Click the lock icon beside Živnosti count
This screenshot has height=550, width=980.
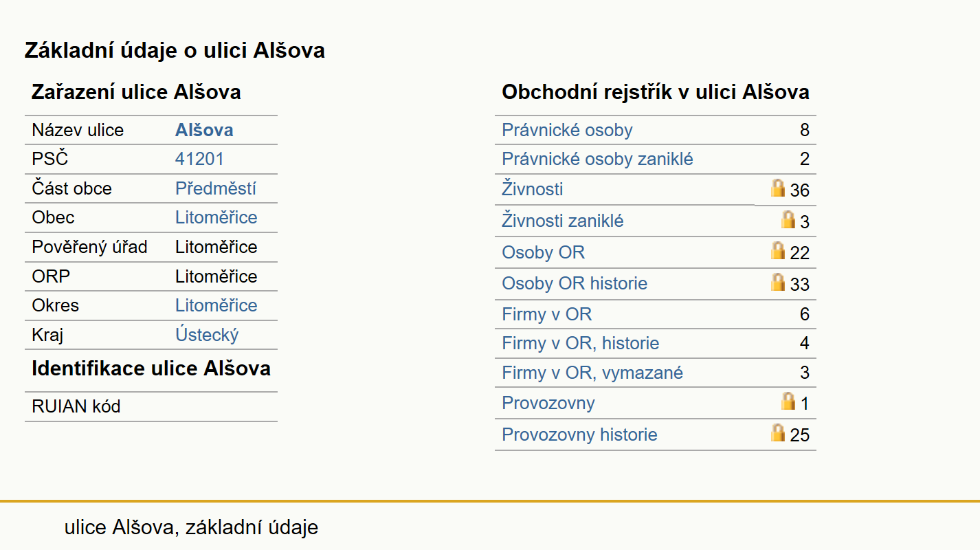point(778,188)
